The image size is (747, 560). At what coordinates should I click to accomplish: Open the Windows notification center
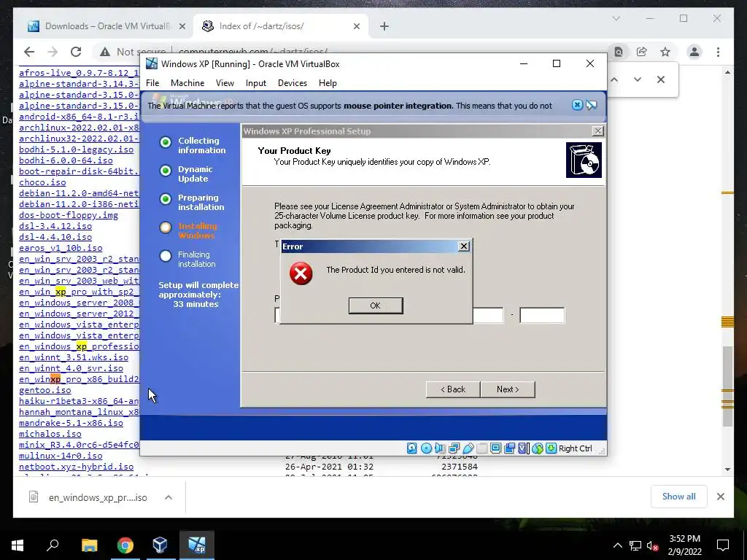(723, 545)
